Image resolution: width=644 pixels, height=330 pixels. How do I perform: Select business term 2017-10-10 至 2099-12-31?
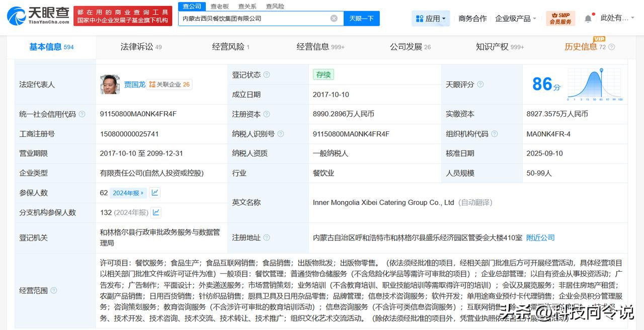[141, 153]
